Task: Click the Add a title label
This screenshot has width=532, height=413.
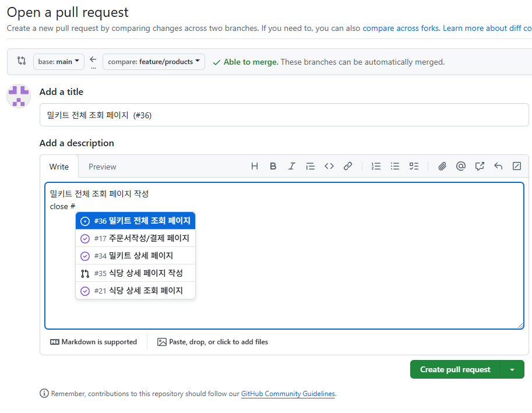Action: tap(61, 92)
